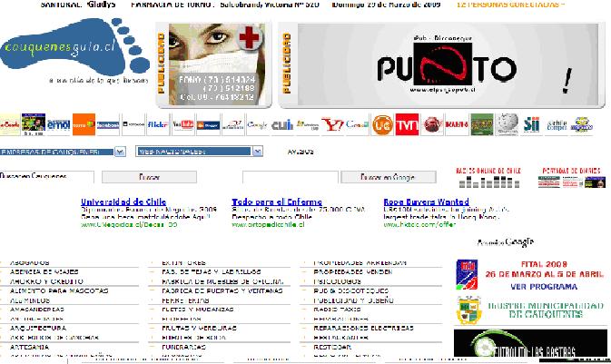Open the Propiedades Arriendan category

point(360,263)
